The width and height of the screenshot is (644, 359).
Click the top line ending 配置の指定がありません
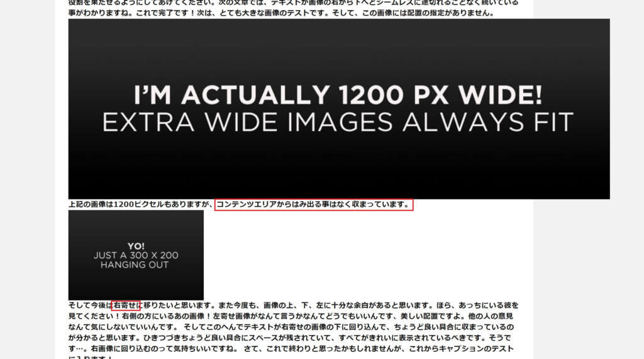281,13
